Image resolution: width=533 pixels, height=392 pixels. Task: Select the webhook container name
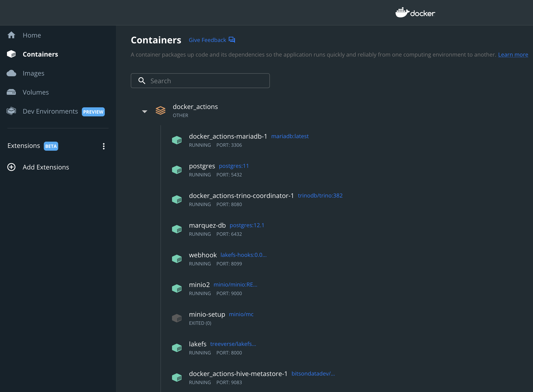(x=203, y=255)
